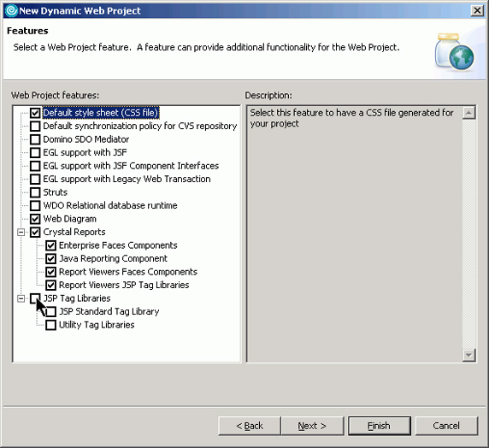Uncheck the Web Diagram checkbox
Viewport: 489px width, 448px height.
pos(35,219)
